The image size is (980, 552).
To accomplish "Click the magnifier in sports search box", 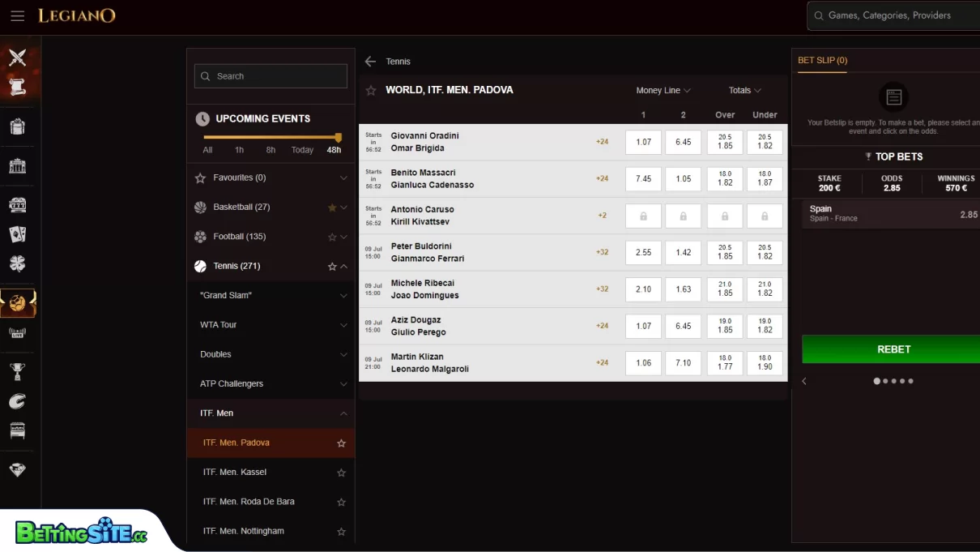I will (x=206, y=76).
